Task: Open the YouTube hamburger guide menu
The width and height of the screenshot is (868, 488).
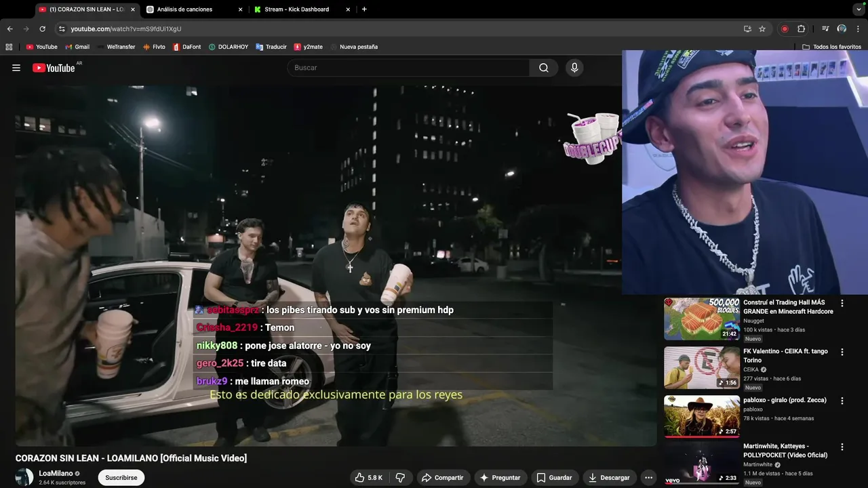Action: [16, 68]
